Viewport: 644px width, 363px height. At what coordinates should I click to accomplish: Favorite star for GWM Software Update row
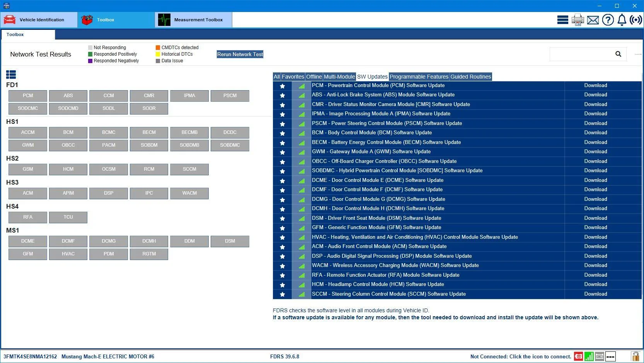[283, 152]
